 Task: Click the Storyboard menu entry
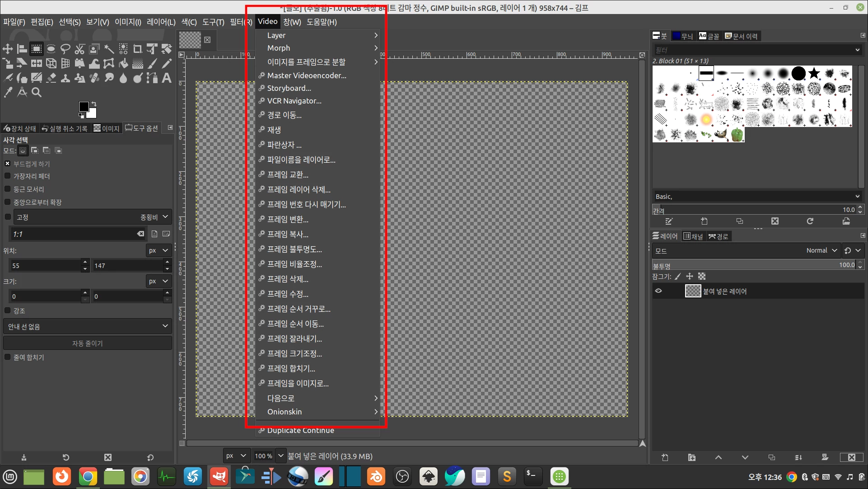click(x=289, y=88)
